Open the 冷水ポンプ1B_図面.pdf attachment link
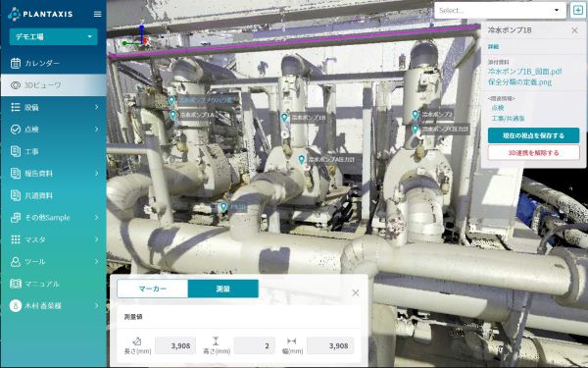The width and height of the screenshot is (588, 368). tap(525, 72)
